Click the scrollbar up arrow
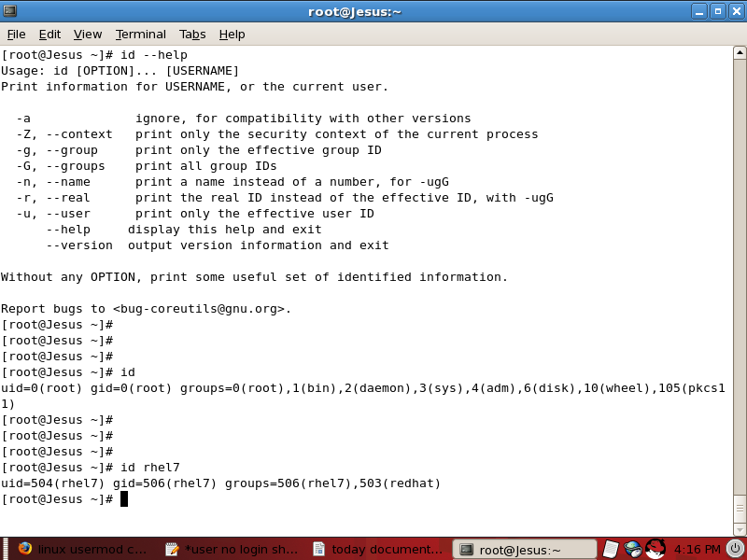Image resolution: width=747 pixels, height=560 pixels. [x=739, y=53]
